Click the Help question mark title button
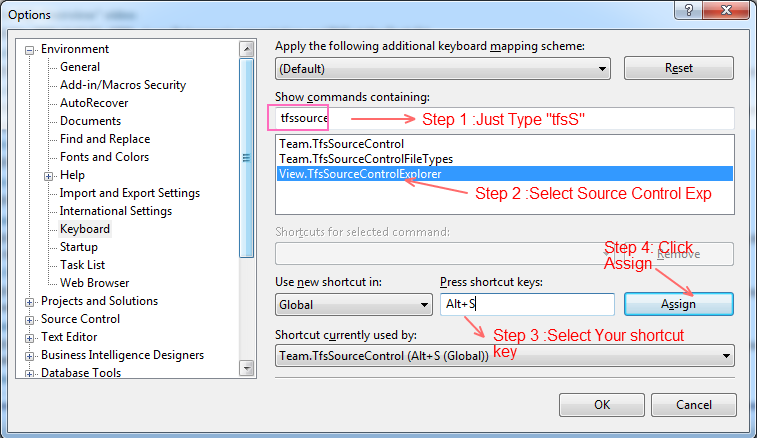The width and height of the screenshot is (757, 438). coord(686,10)
